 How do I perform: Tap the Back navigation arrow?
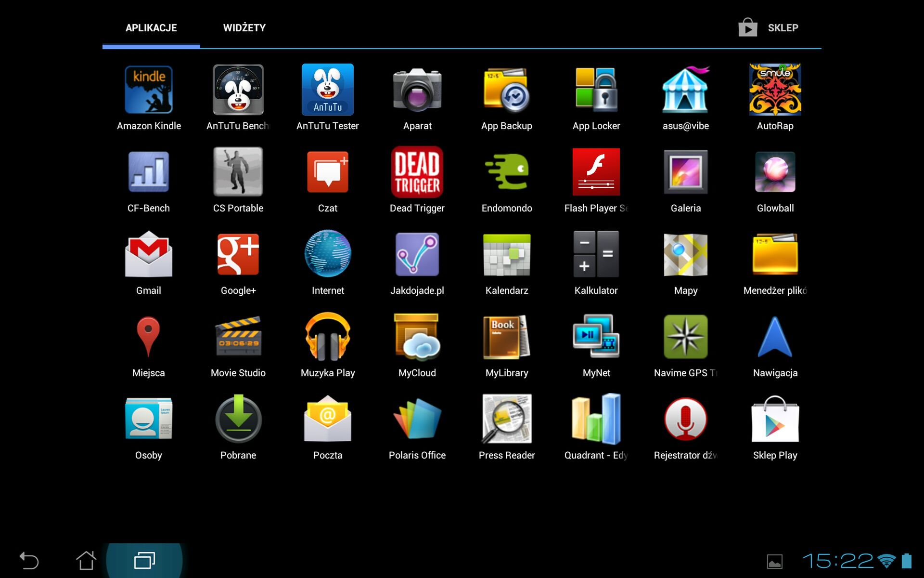tap(29, 561)
